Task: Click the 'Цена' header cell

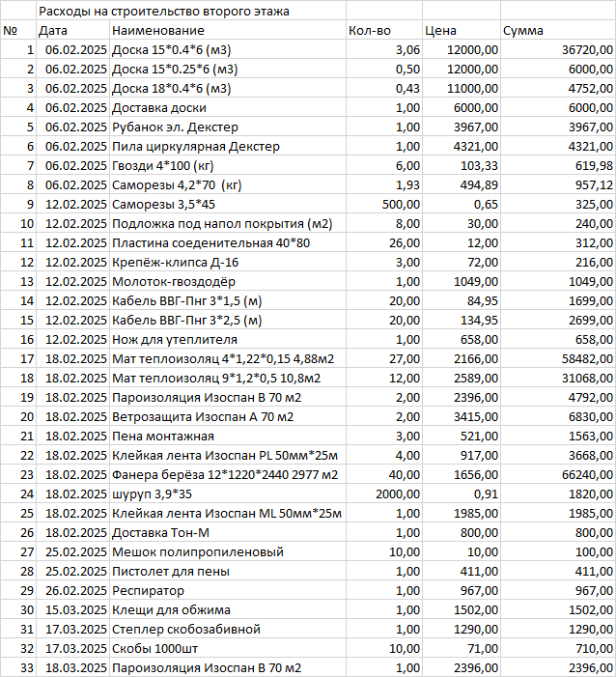Action: tap(440, 30)
